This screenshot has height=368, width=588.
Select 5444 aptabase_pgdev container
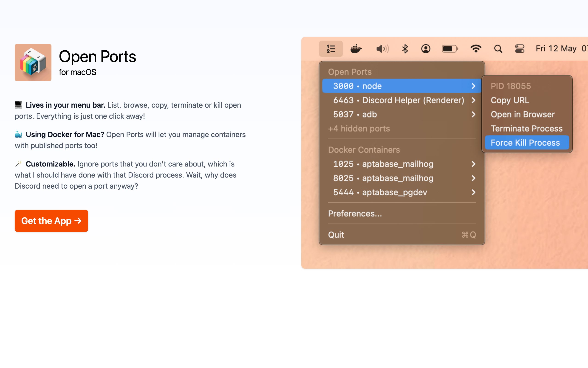[401, 192]
